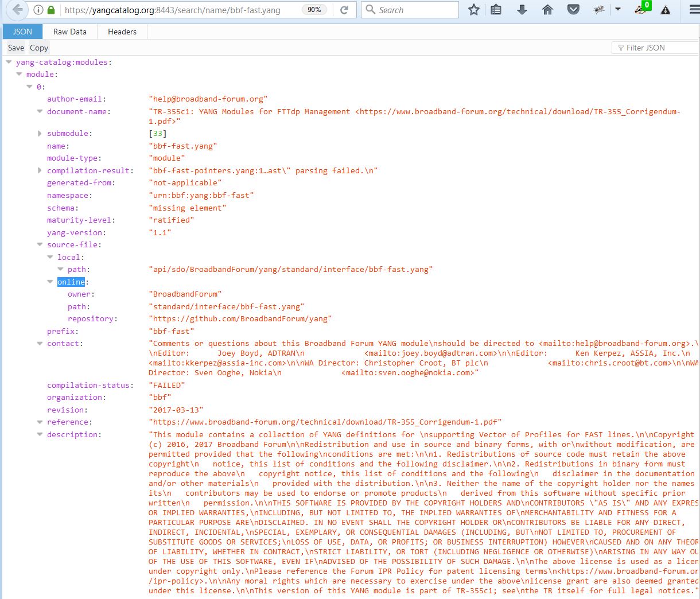Select the "urn:bbf:yang:bbf-fast" value
700x599 pixels.
pyautogui.click(x=201, y=196)
